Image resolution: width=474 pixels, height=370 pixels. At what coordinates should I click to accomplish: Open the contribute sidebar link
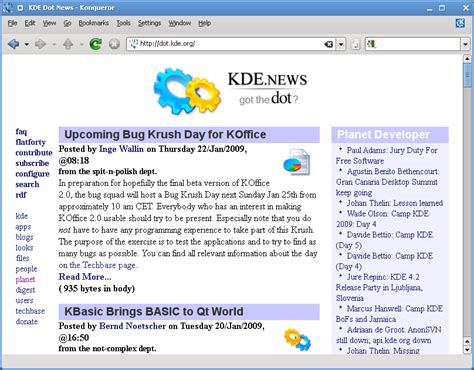34,153
